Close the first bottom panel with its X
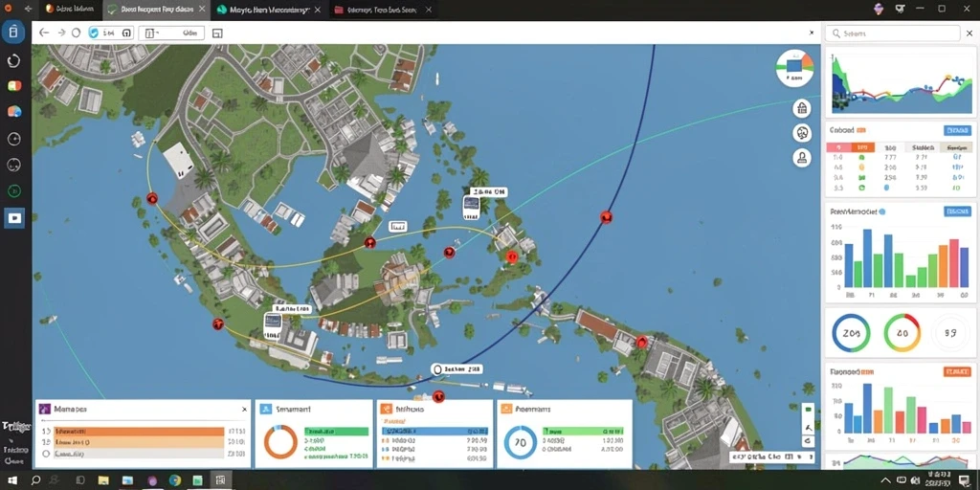 [x=244, y=409]
